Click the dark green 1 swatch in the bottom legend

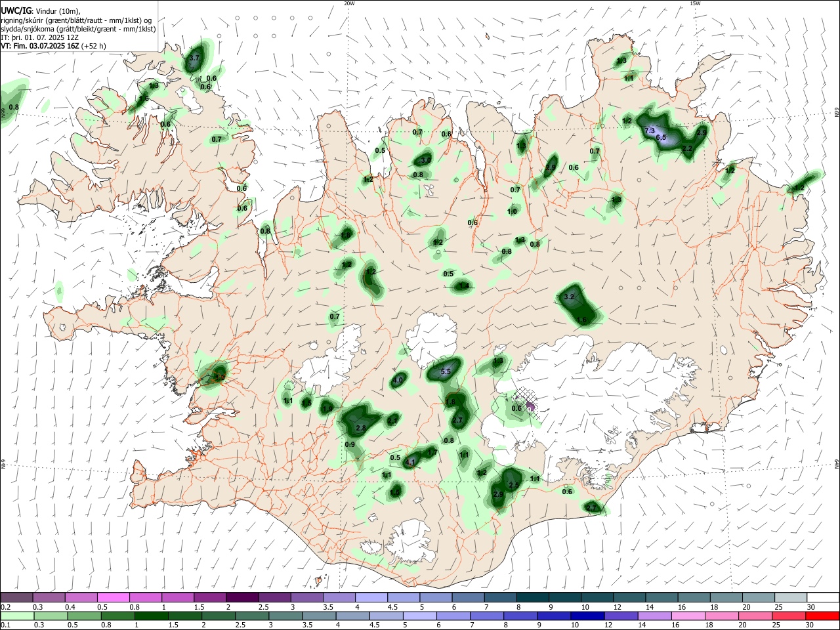click(x=151, y=616)
